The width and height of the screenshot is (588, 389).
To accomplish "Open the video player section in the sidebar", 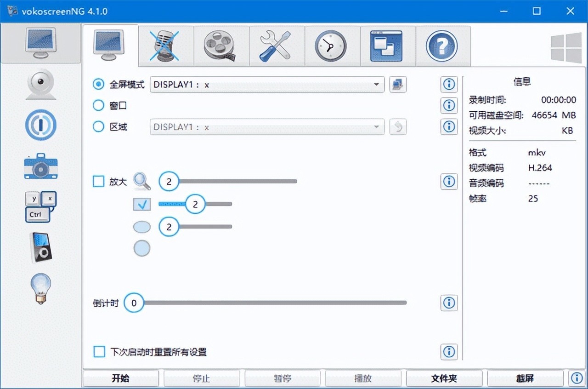I will pos(41,125).
